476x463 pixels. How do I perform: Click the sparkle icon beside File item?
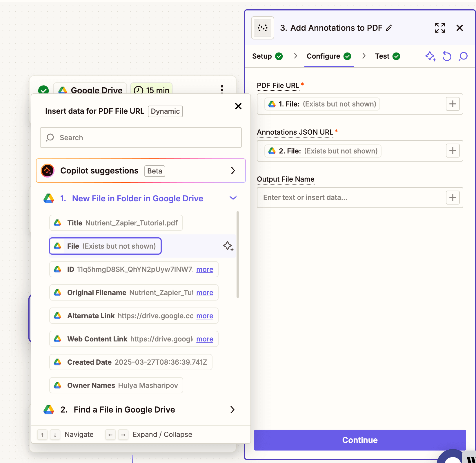pyautogui.click(x=228, y=246)
